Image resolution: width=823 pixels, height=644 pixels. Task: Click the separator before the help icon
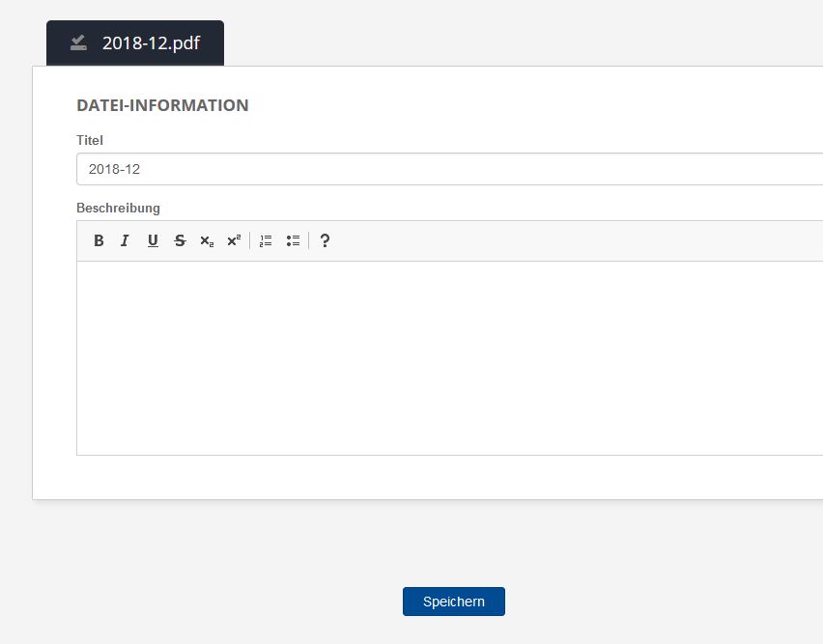(x=309, y=241)
